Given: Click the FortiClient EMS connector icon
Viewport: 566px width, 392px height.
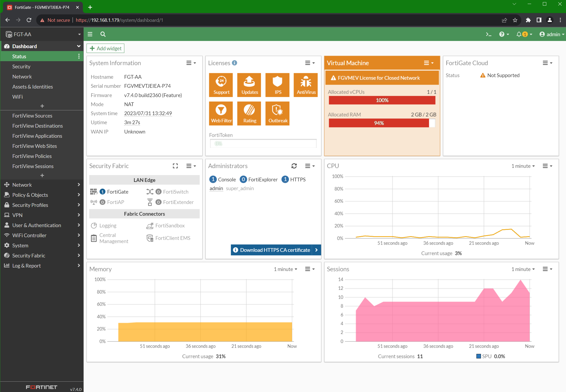Looking at the screenshot, I should click(150, 238).
